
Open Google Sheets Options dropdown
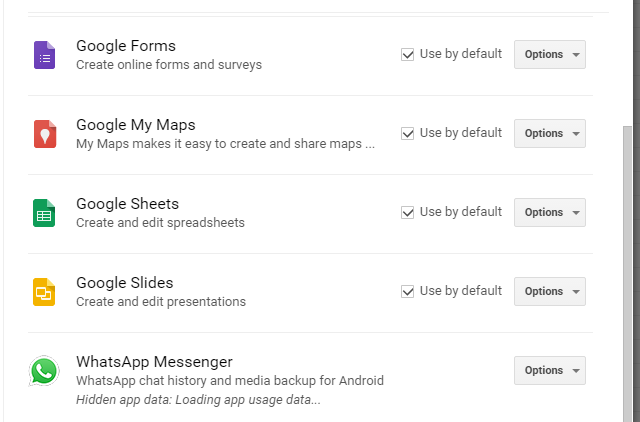click(550, 212)
